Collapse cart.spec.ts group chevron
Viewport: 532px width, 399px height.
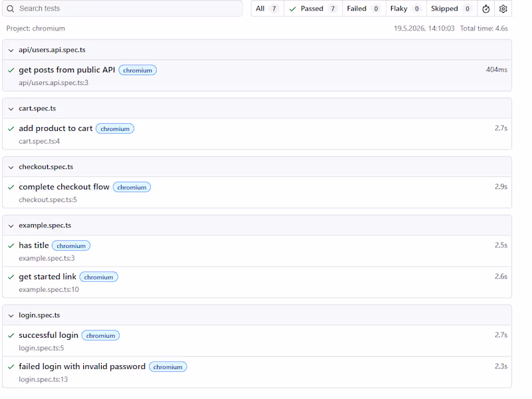[x=11, y=109]
